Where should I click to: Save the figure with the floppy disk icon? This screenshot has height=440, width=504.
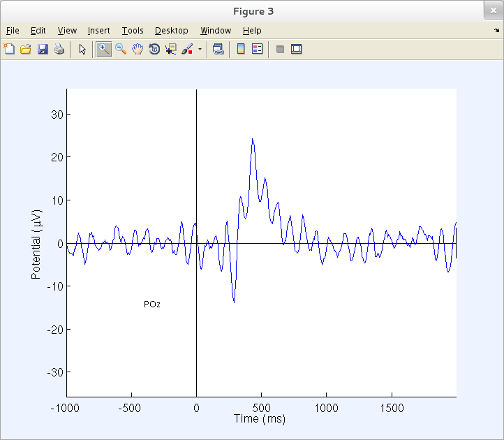point(43,50)
